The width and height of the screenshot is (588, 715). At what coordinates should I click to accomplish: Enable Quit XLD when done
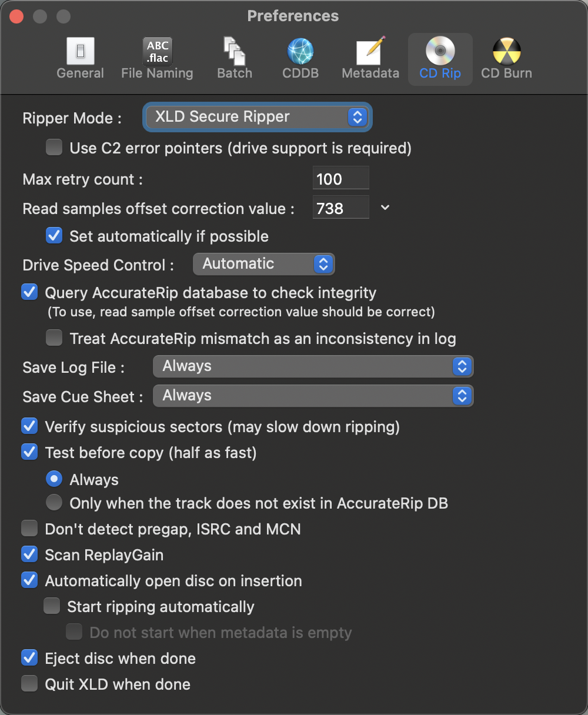[x=29, y=684]
